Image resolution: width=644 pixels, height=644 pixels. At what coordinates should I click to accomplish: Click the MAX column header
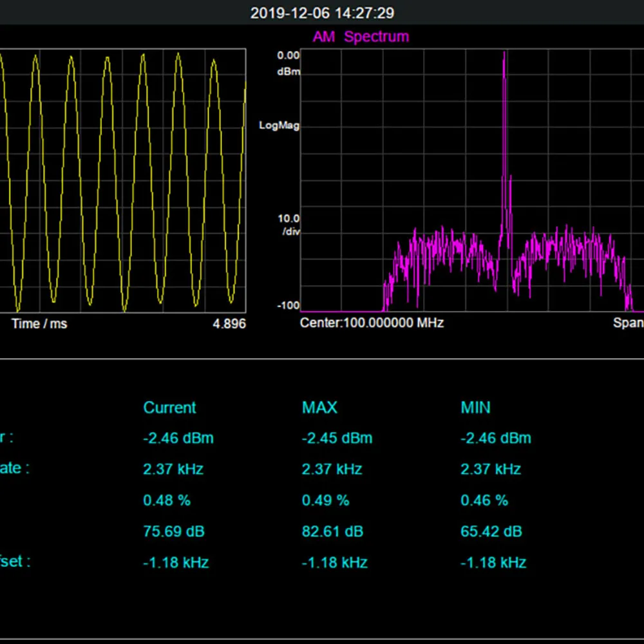(x=319, y=408)
